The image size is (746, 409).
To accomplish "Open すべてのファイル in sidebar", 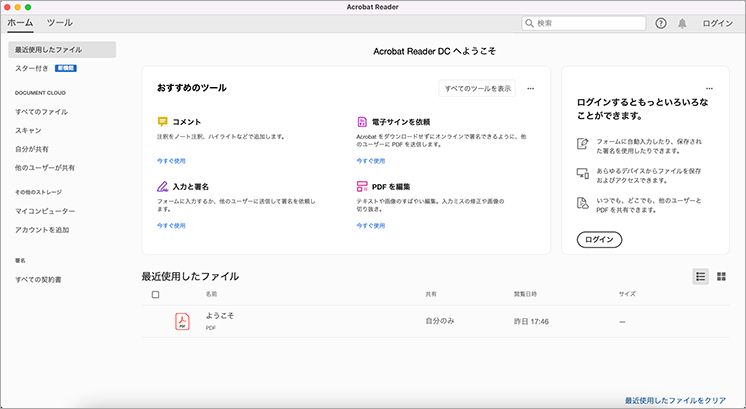I will point(41,112).
